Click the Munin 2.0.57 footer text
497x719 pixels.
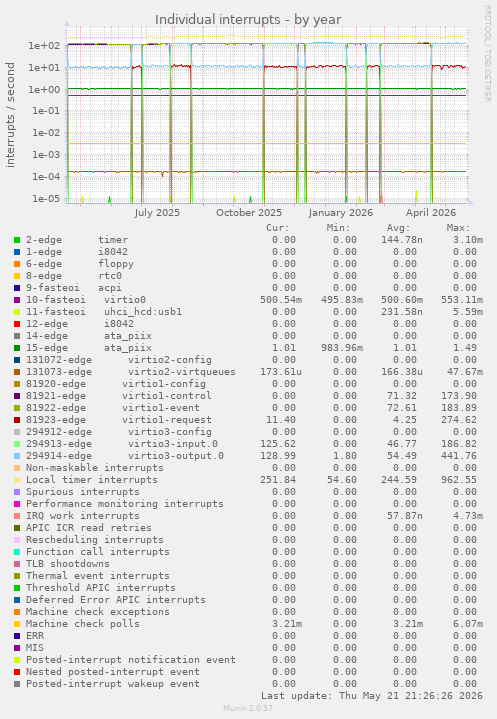click(248, 708)
